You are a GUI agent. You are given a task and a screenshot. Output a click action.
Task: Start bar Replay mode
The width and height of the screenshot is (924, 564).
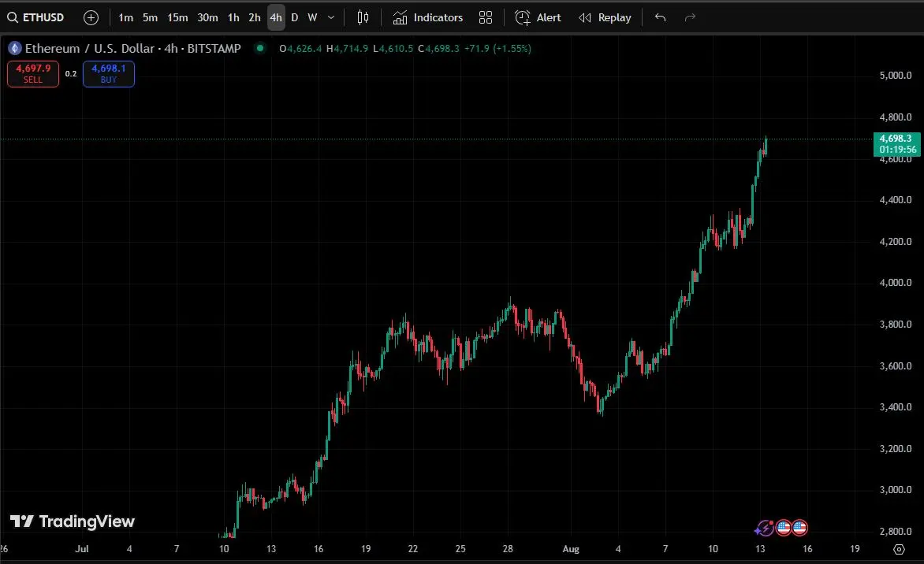point(605,17)
